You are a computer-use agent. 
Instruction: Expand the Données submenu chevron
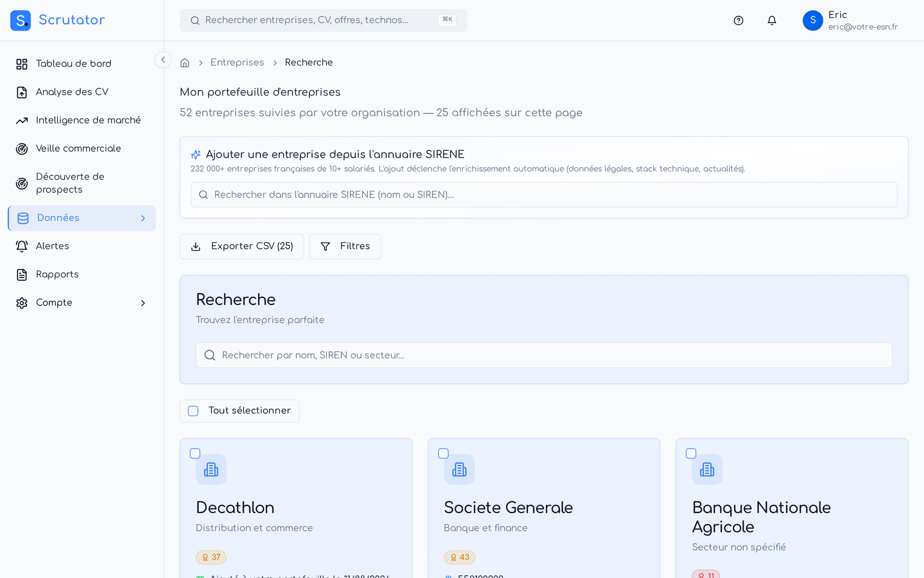point(143,218)
